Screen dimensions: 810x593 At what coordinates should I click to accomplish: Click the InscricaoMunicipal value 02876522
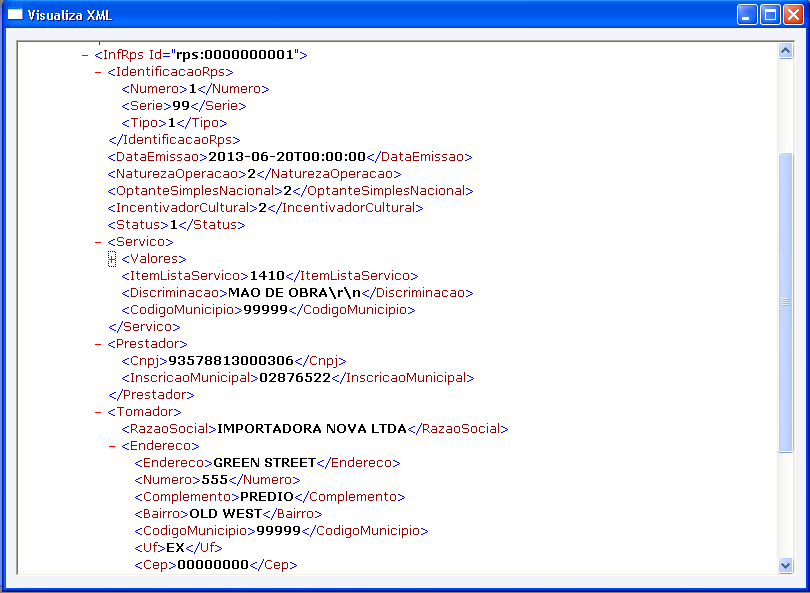tap(295, 378)
